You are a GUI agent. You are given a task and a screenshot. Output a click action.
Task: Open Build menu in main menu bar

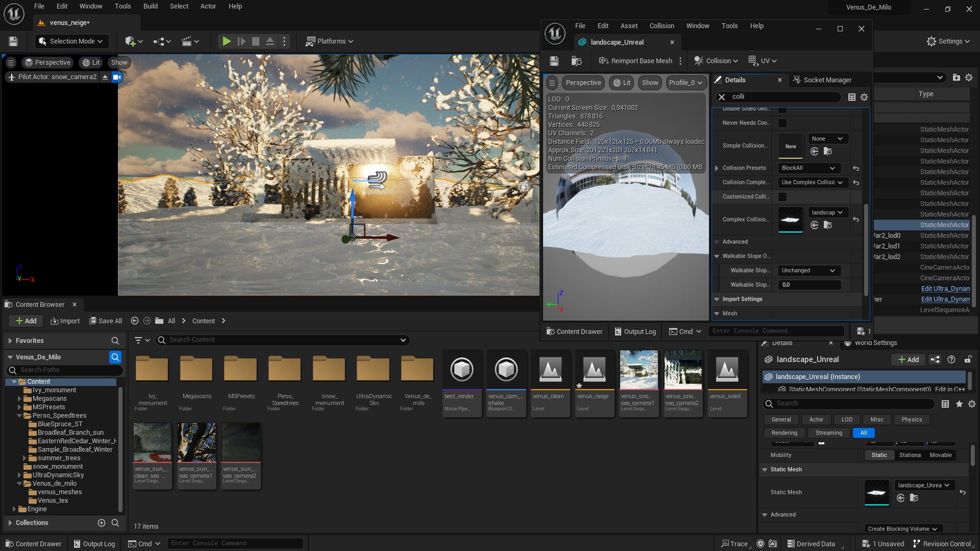[x=150, y=6]
